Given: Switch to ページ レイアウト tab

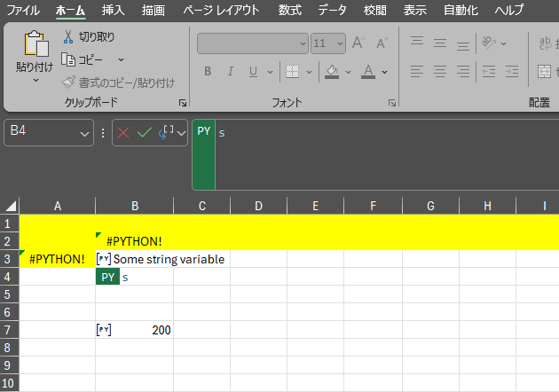Looking at the screenshot, I should 222,10.
